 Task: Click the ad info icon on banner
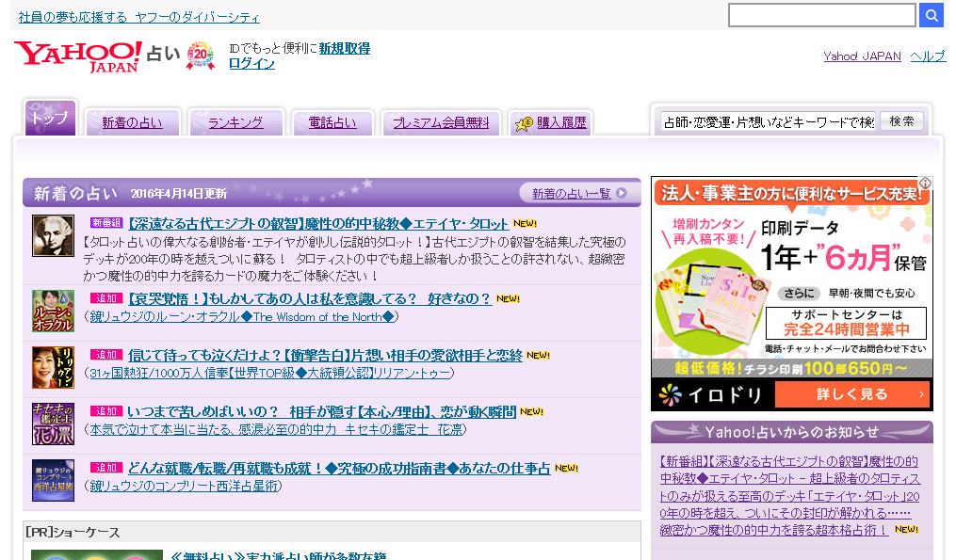point(926,183)
